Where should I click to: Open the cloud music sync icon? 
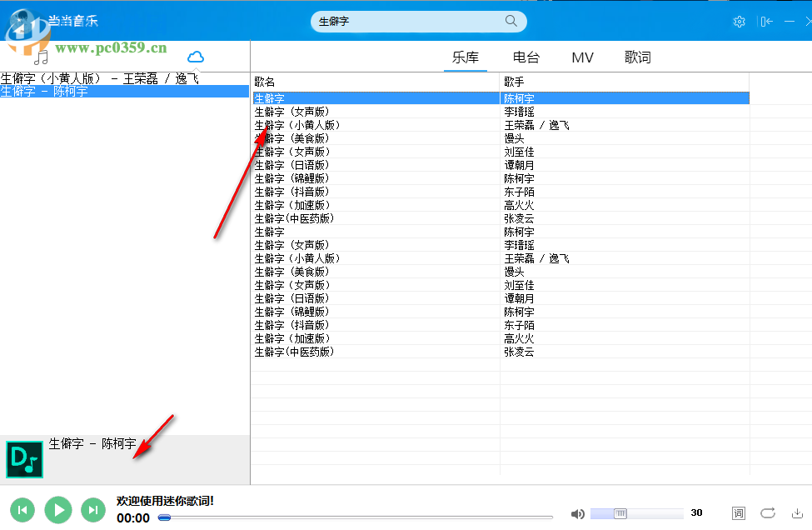[x=195, y=56]
